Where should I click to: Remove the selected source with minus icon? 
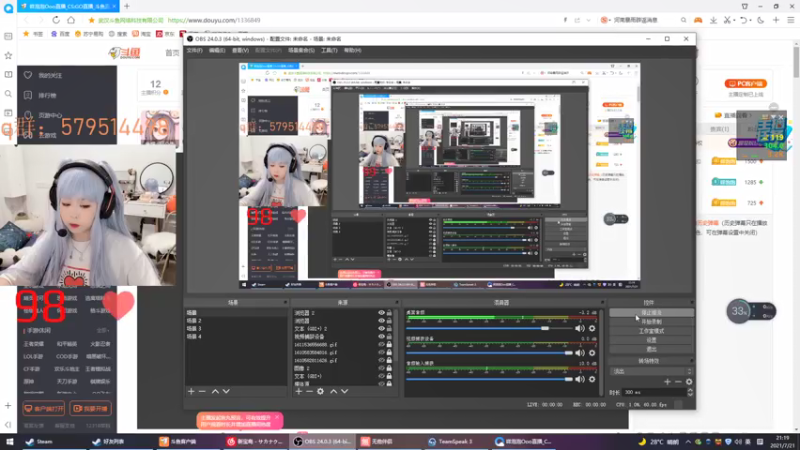pyautogui.click(x=309, y=391)
